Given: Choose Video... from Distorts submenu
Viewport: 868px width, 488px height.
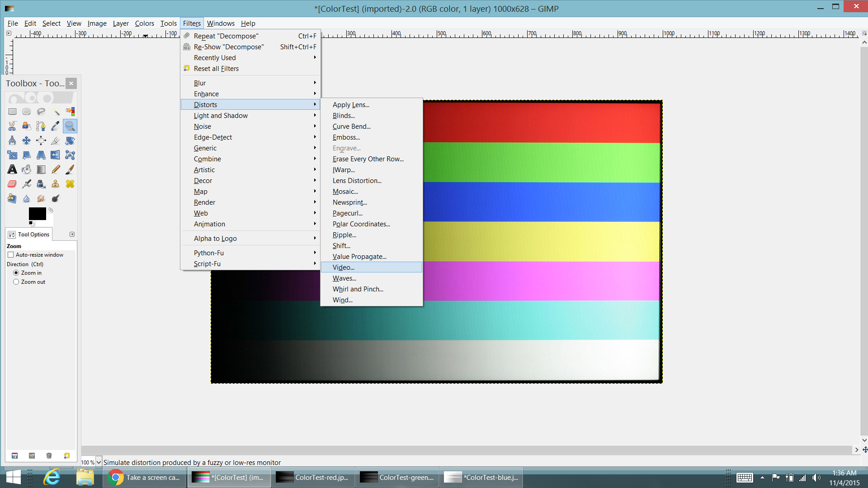Looking at the screenshot, I should 372,267.
